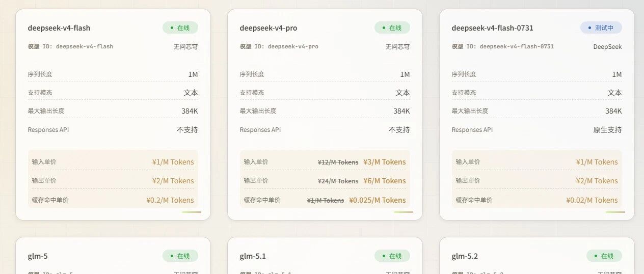Click ¥2/M Tokens output price on deepseek-v4-flash
Screen dimensions: 644x274
(x=173, y=181)
